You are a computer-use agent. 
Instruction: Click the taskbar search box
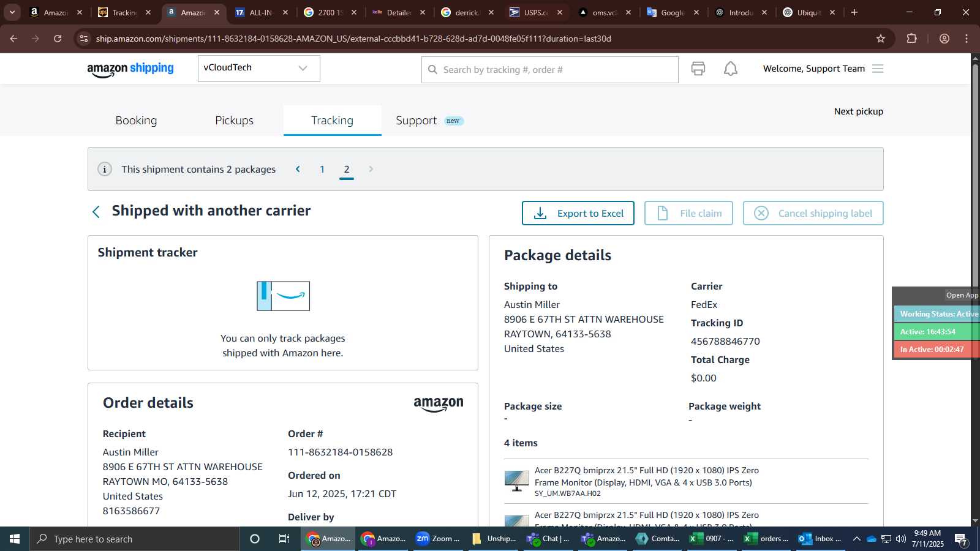pos(135,539)
